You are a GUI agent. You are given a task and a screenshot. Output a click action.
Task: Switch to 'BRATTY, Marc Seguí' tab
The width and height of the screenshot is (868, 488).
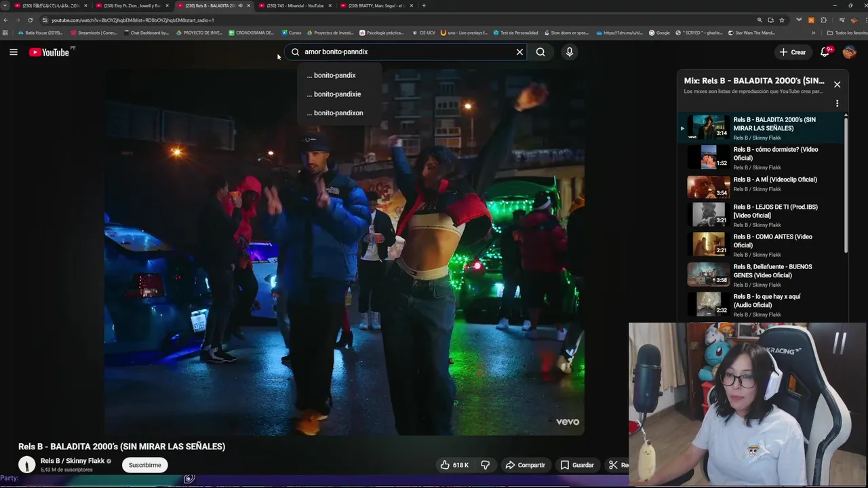(376, 5)
